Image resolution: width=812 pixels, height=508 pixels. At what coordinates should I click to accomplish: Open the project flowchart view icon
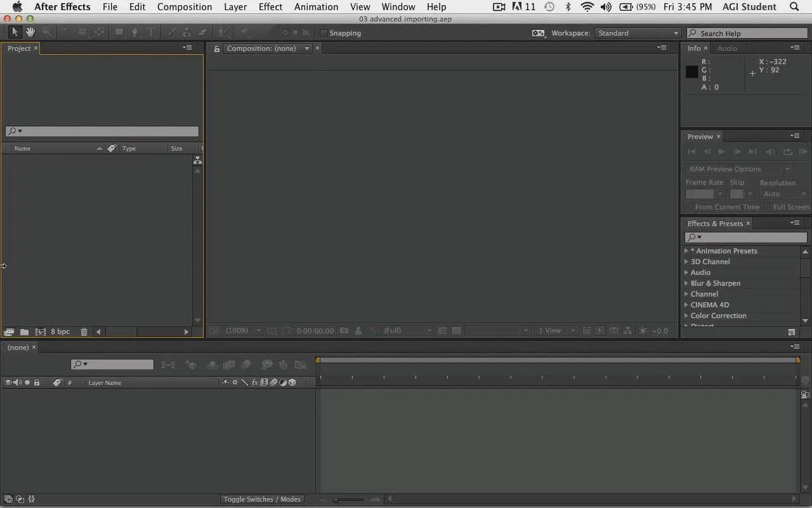coord(197,160)
